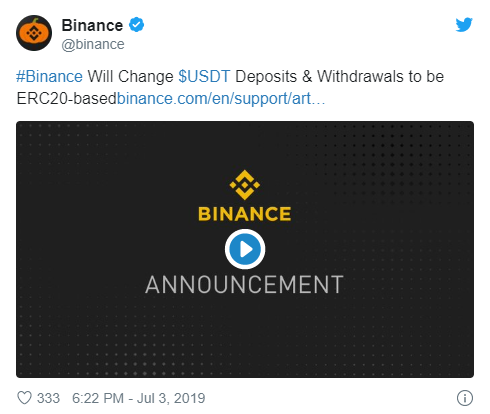Viewport: 490px width, 414px height.
Task: Click the Binance display name
Action: pyautogui.click(x=92, y=25)
